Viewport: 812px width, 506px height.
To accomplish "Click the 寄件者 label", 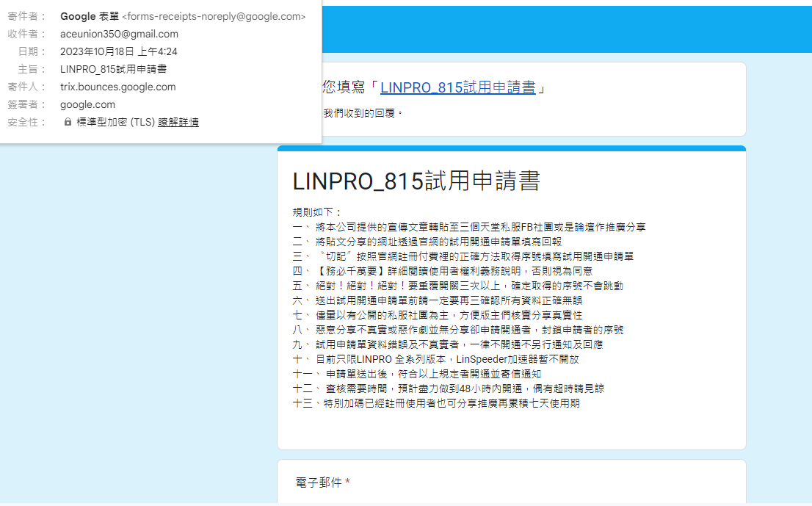I will pyautogui.click(x=26, y=17).
